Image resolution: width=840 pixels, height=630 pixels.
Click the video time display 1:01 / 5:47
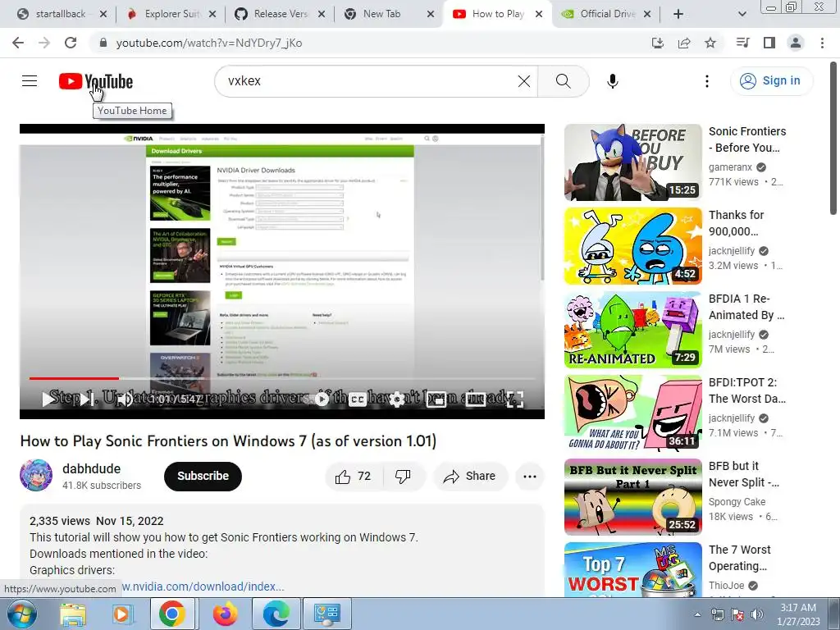coord(175,399)
